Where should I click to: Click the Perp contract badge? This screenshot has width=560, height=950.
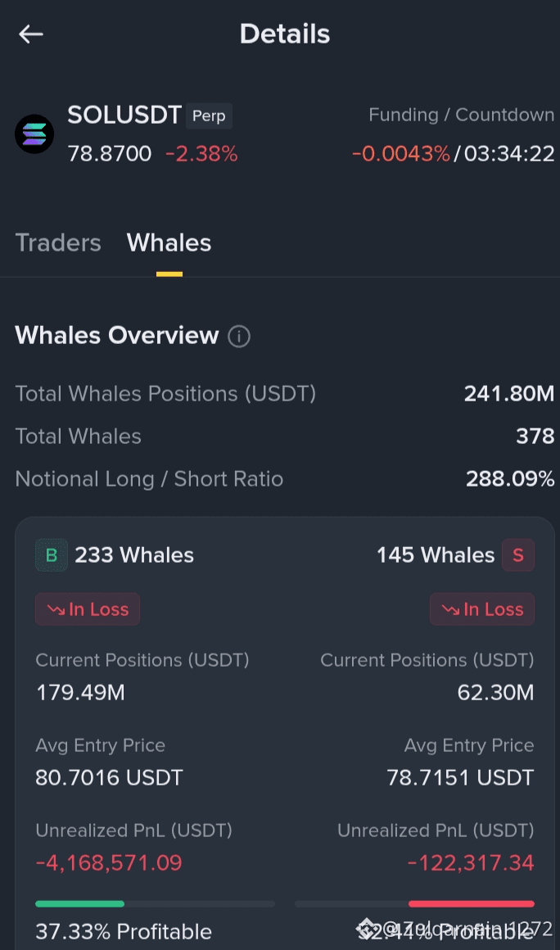click(x=209, y=115)
